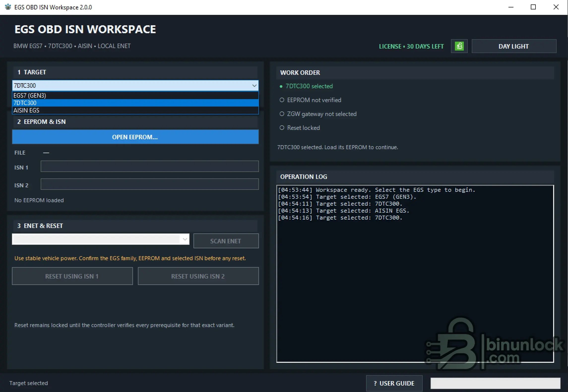Maximize the EGS OBD ISN Workspace window
This screenshot has height=392, width=568.
[533, 7]
